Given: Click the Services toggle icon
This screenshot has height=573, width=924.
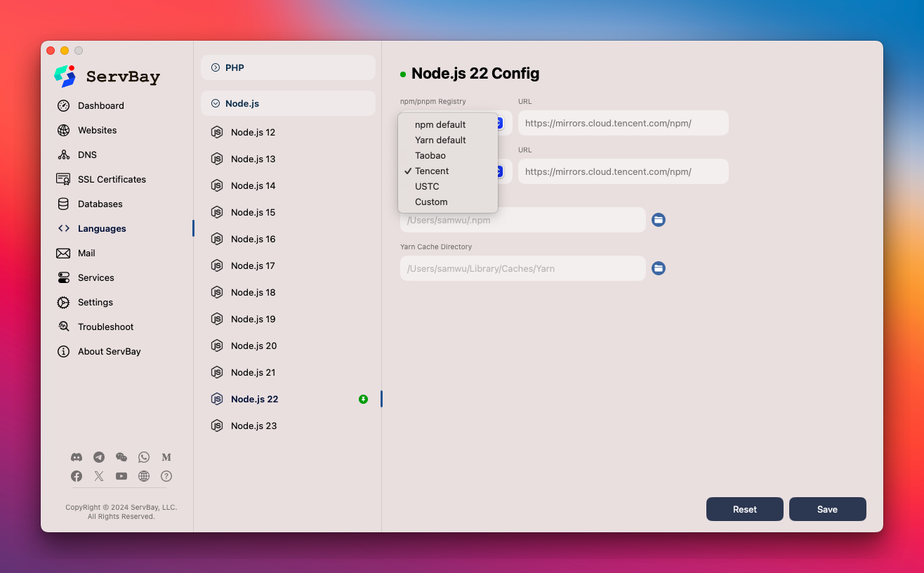Looking at the screenshot, I should [63, 277].
